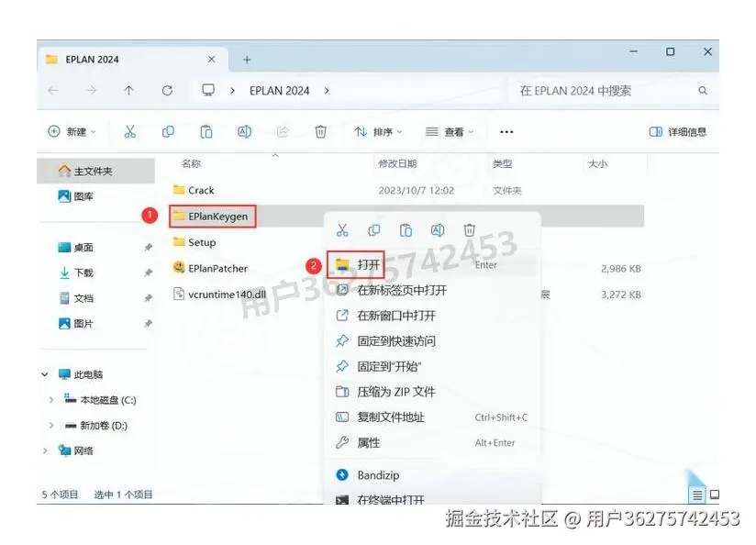Screen dimensions: 756x545
Task: Click the chevron after EPLAN 2024 in the address bar
Action: (327, 90)
